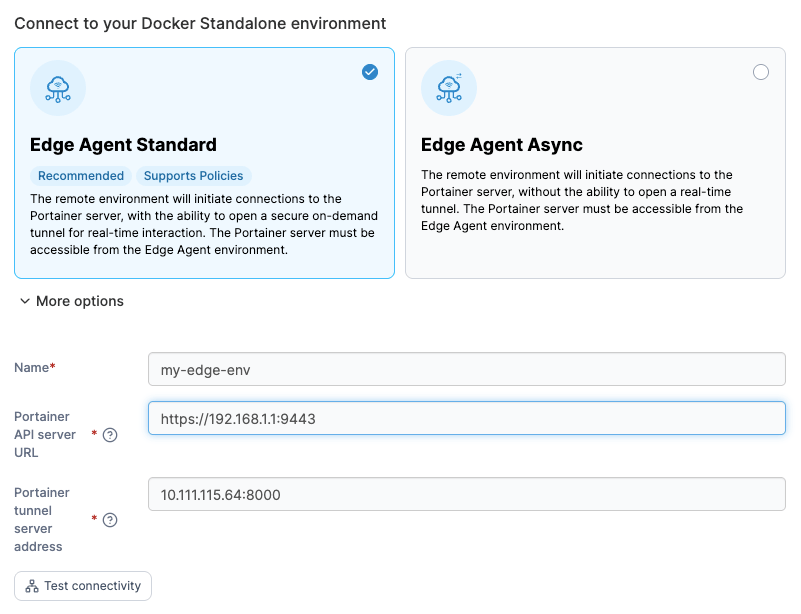Click the Edge Agent Async title
This screenshot has height=614, width=801.
pyautogui.click(x=502, y=145)
